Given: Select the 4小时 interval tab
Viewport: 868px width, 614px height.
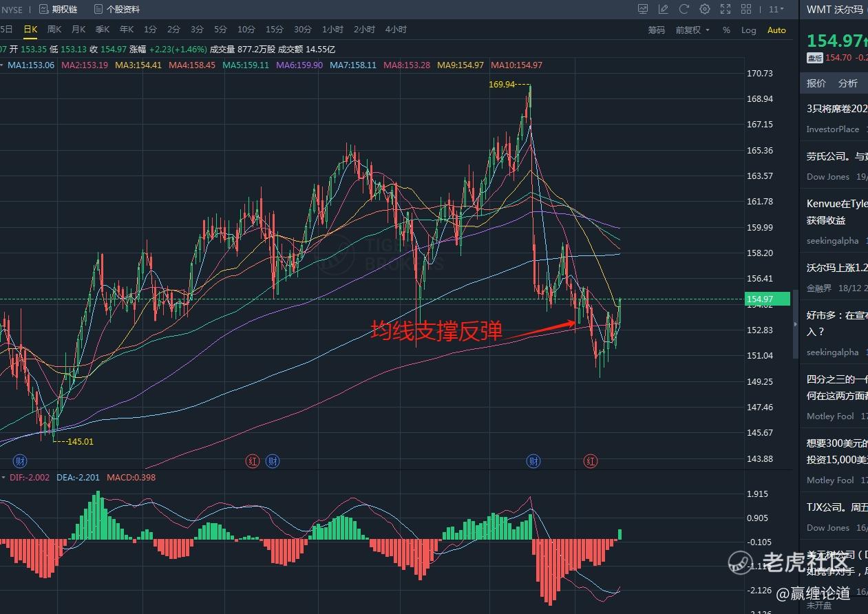Looking at the screenshot, I should click(x=396, y=30).
